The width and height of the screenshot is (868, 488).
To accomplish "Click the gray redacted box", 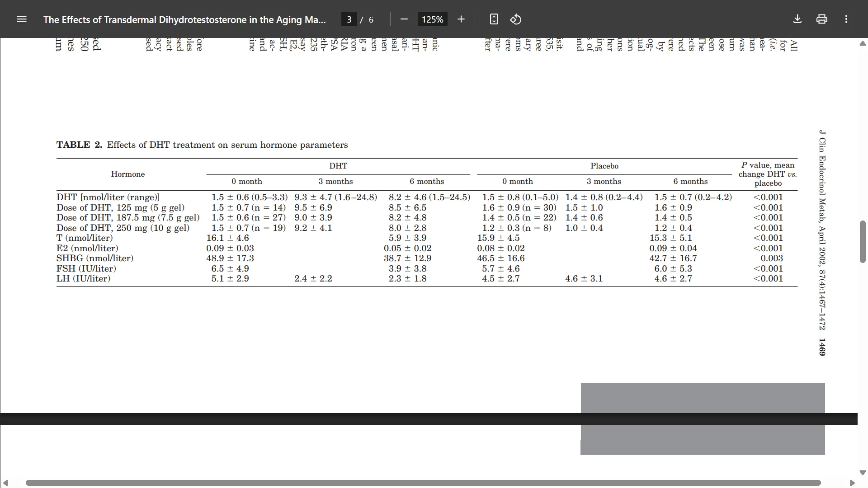I will click(702, 398).
